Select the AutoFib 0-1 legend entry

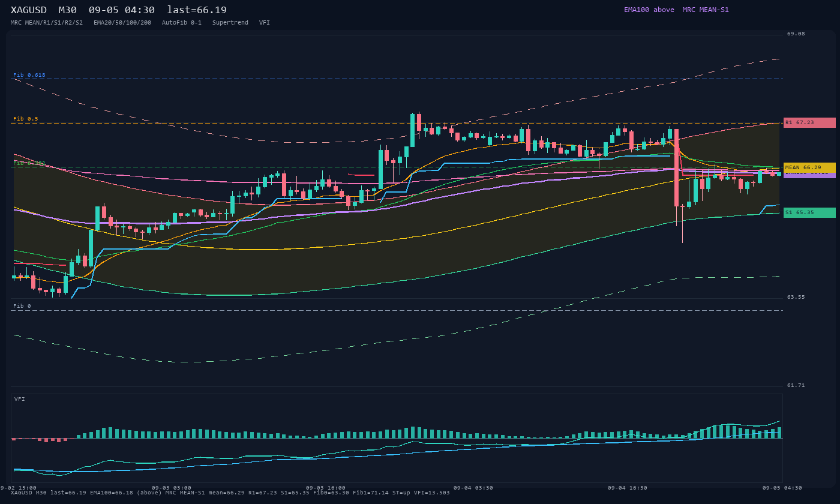pyautogui.click(x=182, y=23)
